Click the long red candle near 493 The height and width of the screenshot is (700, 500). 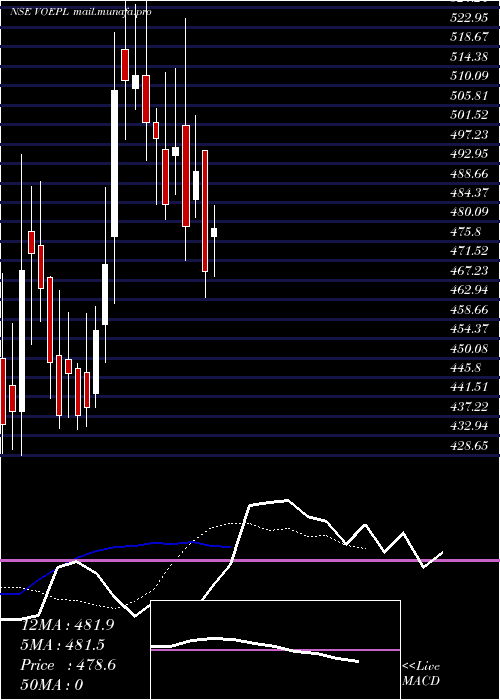[205, 211]
